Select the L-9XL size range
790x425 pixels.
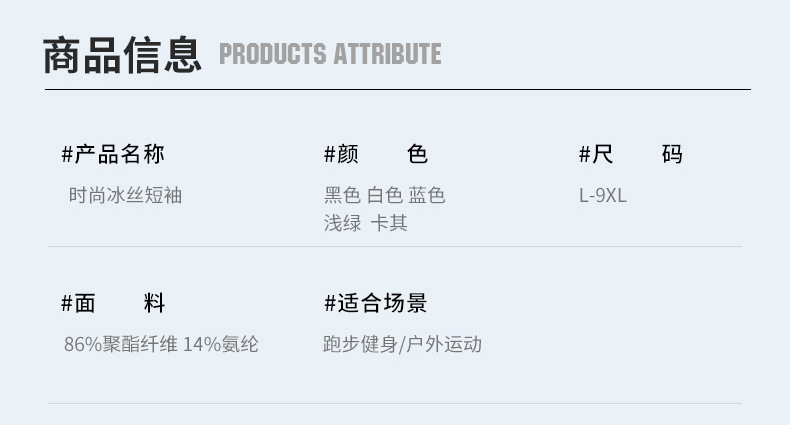click(x=603, y=195)
